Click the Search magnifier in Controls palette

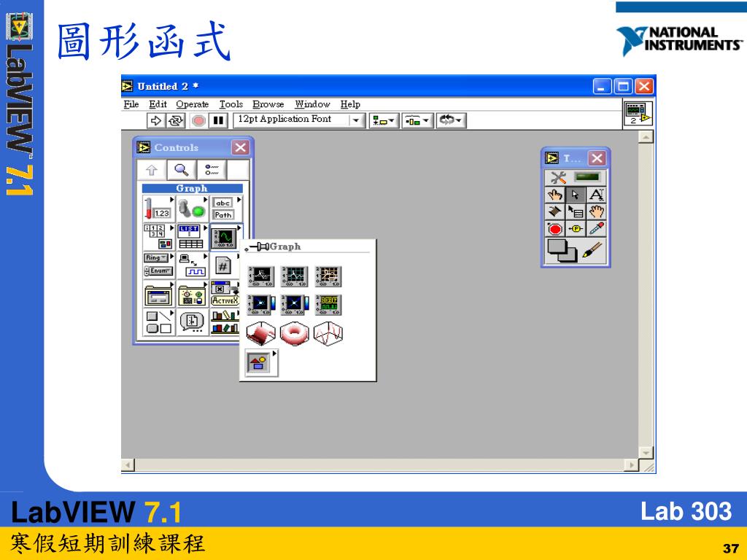tap(182, 170)
